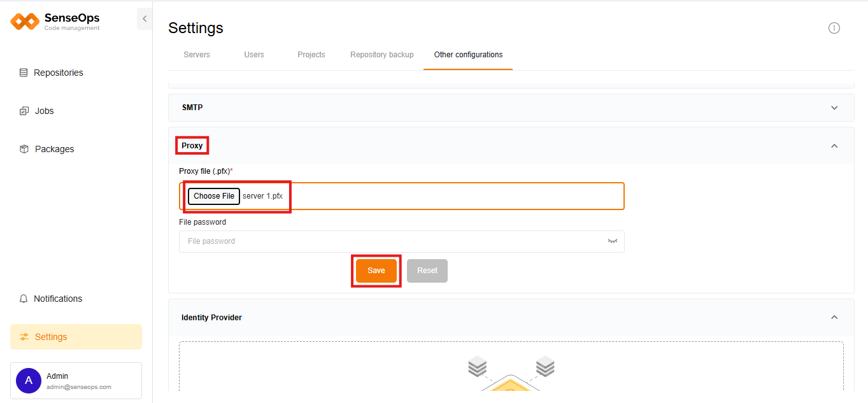Collapse the Identity Provider section

(x=834, y=317)
